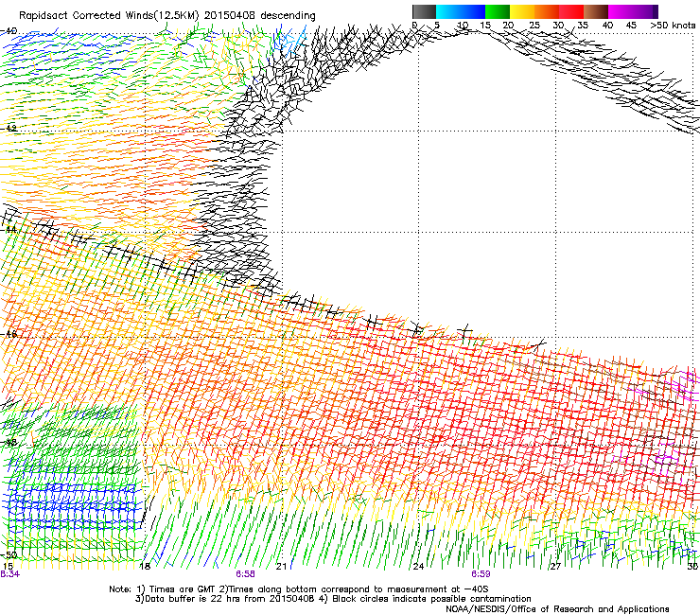Click the 'Data buffer is 22 hrs' note line
700x615 pixels.
coord(333,599)
